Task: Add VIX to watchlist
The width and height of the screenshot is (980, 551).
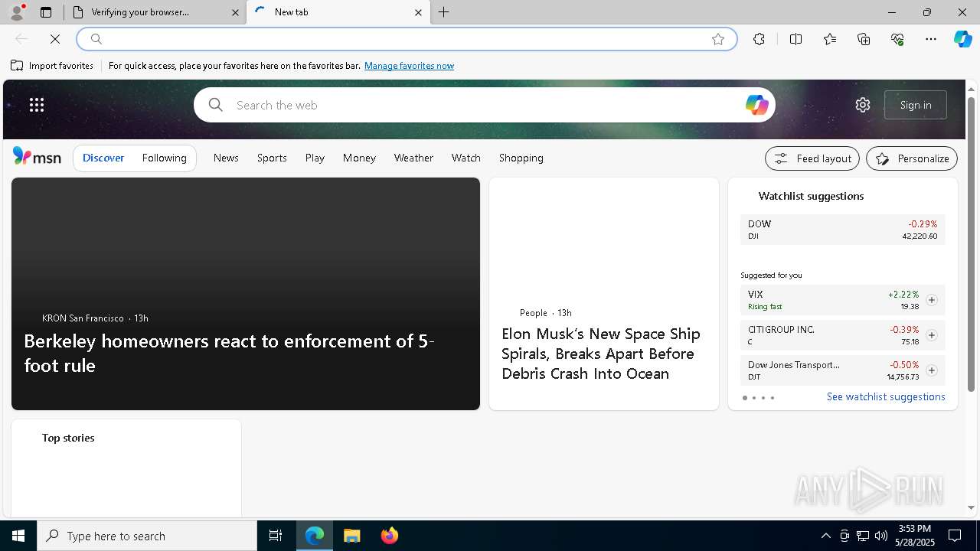Action: pyautogui.click(x=932, y=300)
